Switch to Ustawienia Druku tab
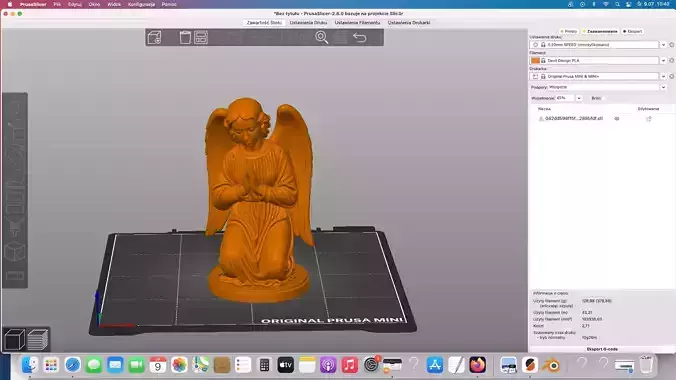The height and width of the screenshot is (380, 676). (x=308, y=22)
